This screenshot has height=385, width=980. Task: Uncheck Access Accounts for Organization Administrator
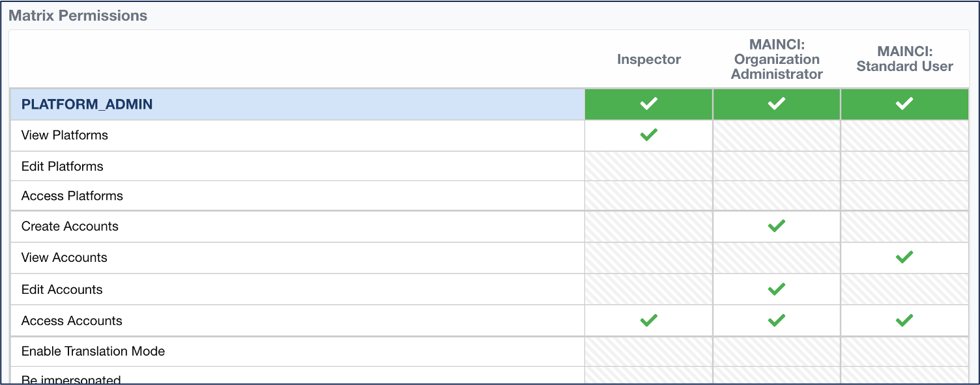[x=776, y=320]
